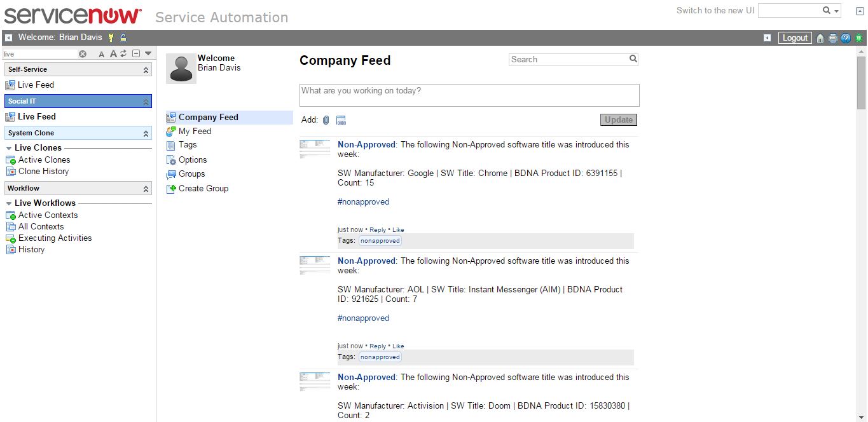This screenshot has width=868, height=422.
Task: Click the home icon in the banner
Action: point(820,38)
